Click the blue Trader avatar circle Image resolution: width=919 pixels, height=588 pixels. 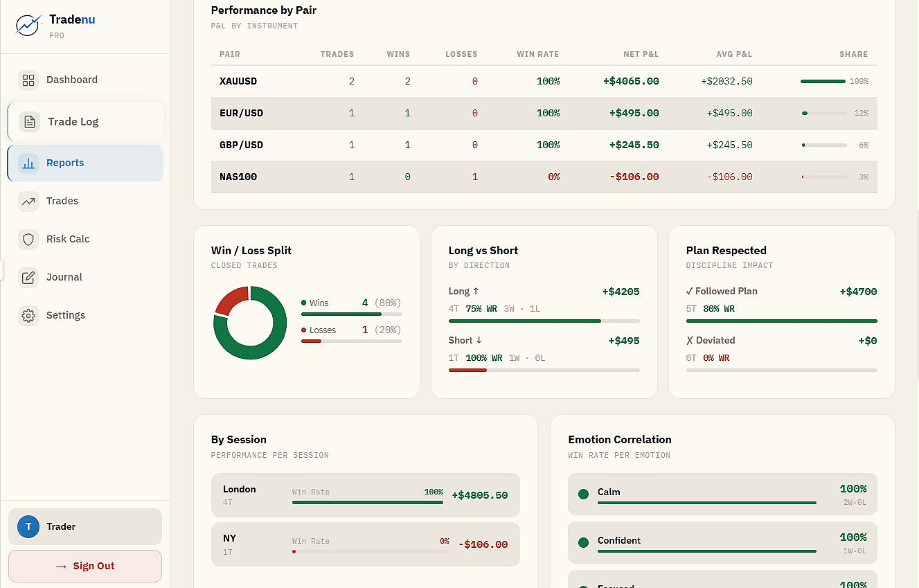click(x=28, y=526)
